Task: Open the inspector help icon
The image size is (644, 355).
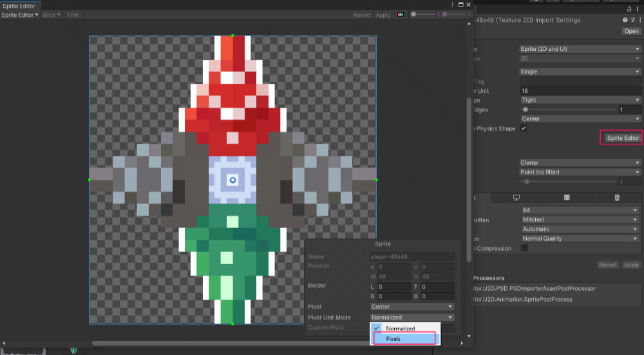Action: click(x=625, y=20)
